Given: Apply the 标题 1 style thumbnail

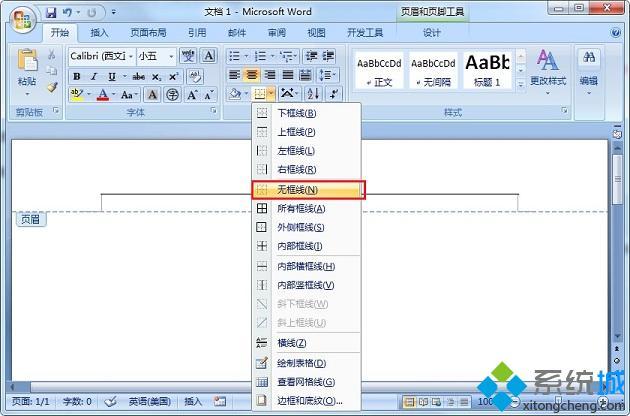Looking at the screenshot, I should click(x=485, y=69).
